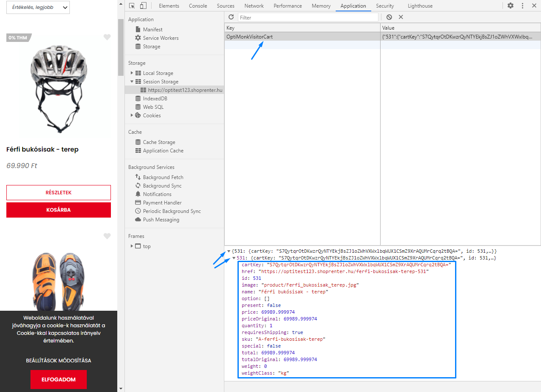Switch to the Elements tab

point(169,6)
